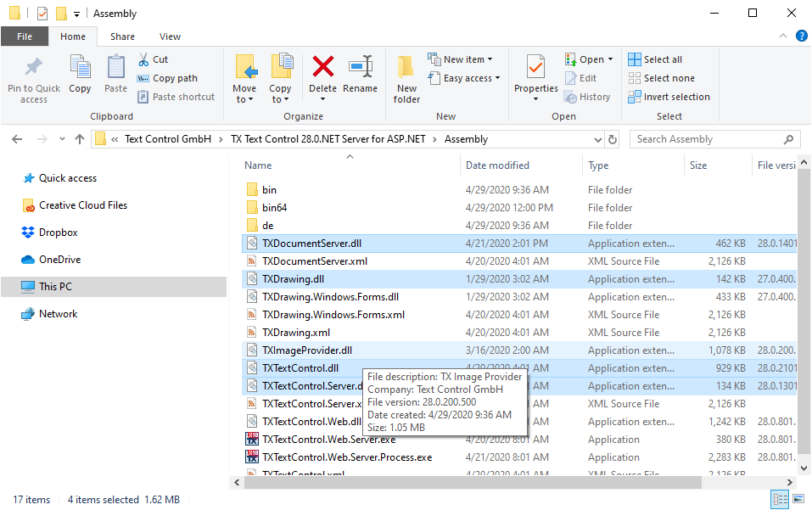This screenshot has width=812, height=510.
Task: Refresh the Assembly folder view
Action: pos(612,139)
